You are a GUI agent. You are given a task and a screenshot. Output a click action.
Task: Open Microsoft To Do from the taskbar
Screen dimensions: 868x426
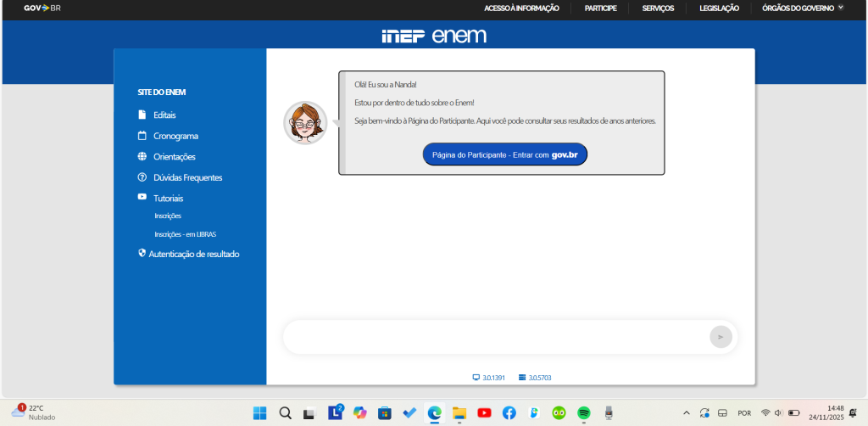coord(409,413)
